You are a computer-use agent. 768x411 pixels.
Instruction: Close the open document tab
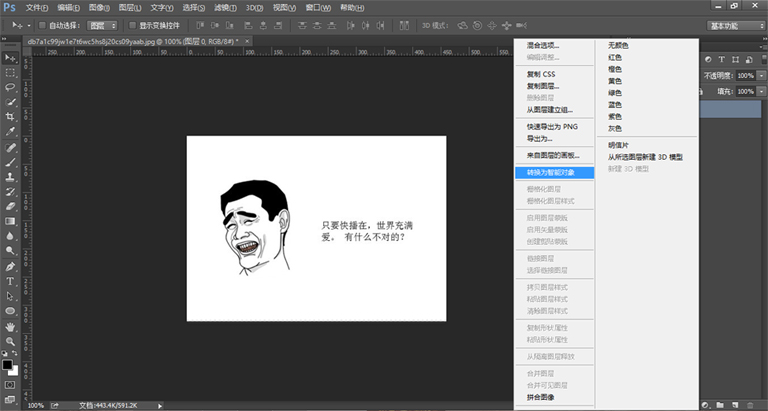point(247,41)
